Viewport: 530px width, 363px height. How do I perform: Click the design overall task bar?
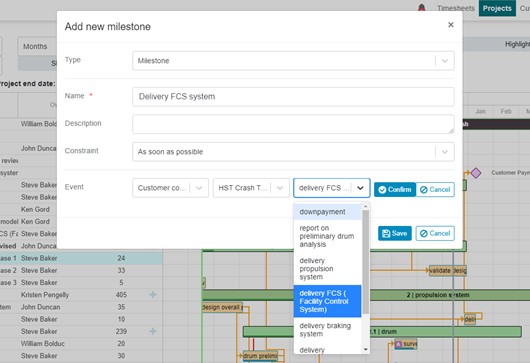pos(222,308)
